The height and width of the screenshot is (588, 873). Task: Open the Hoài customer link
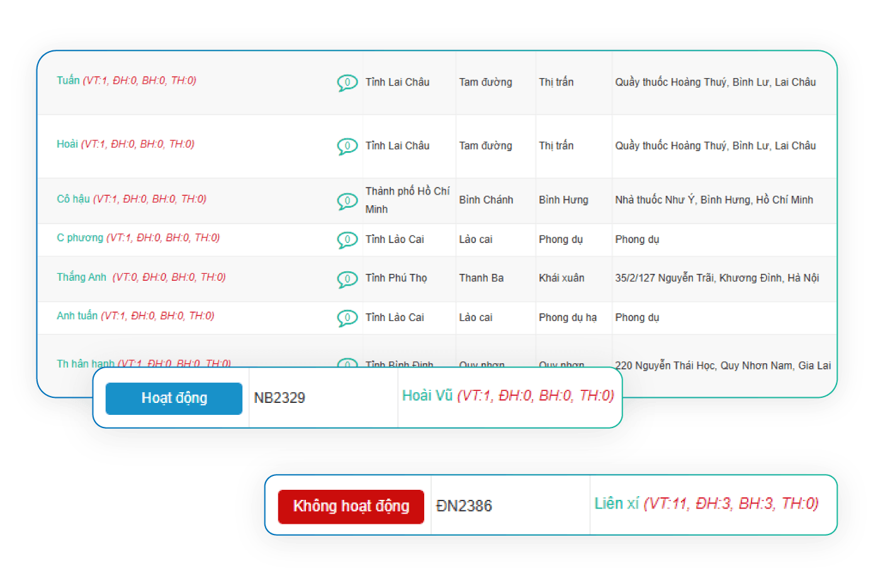coord(67,144)
